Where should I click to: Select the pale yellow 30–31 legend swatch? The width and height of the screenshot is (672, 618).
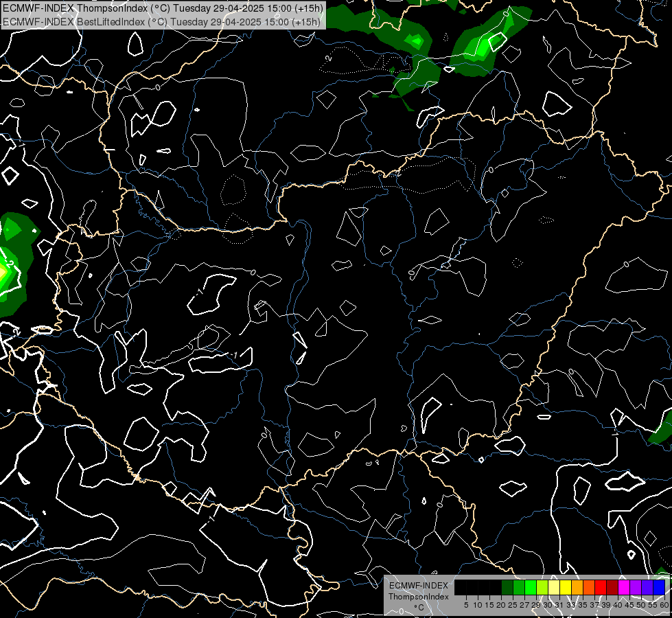[554, 587]
